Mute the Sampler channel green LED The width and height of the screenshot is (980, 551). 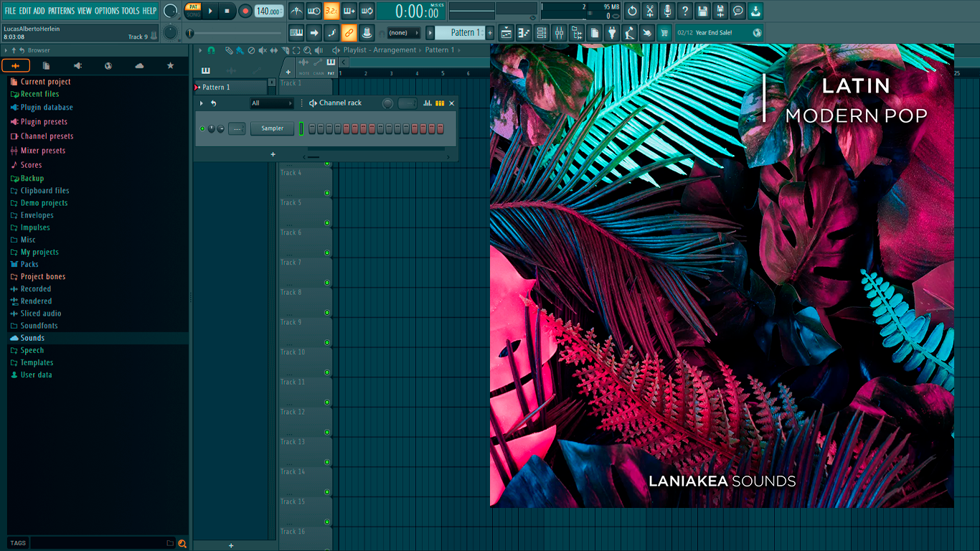[202, 128]
